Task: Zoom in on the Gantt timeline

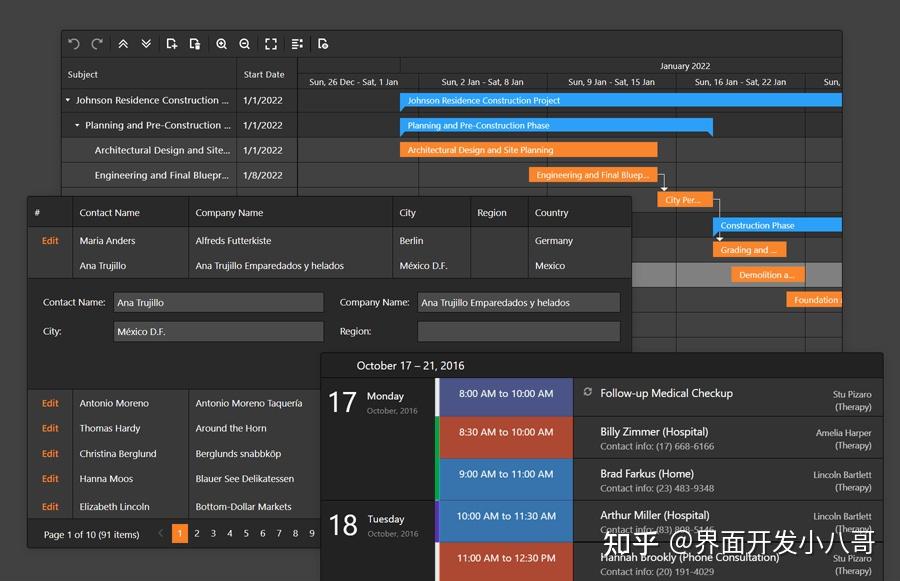Action: pos(221,44)
